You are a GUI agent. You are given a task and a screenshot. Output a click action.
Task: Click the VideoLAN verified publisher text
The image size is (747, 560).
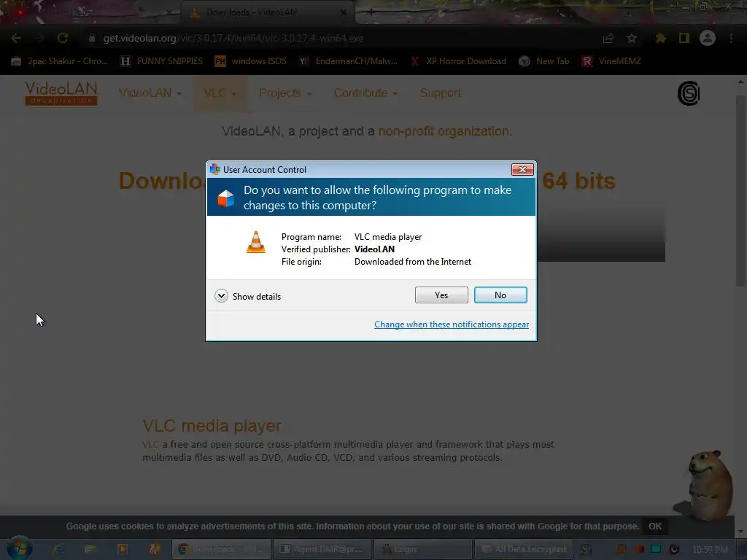click(374, 249)
